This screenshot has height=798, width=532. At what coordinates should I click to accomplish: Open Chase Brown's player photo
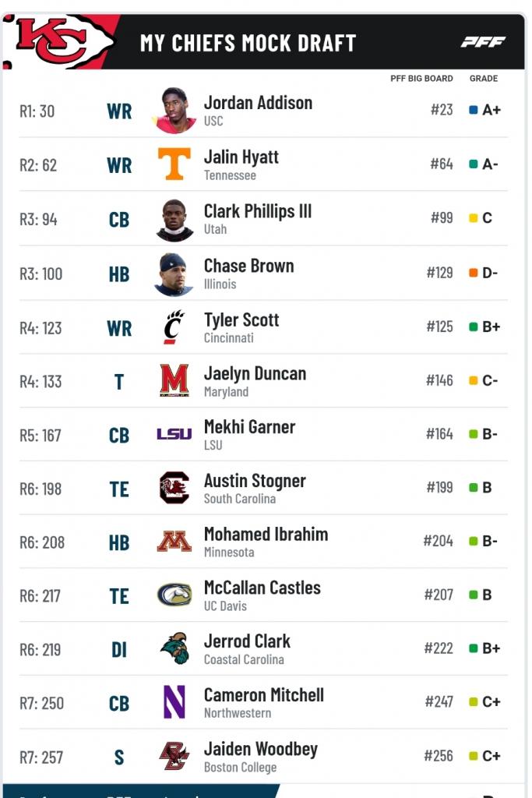(174, 274)
